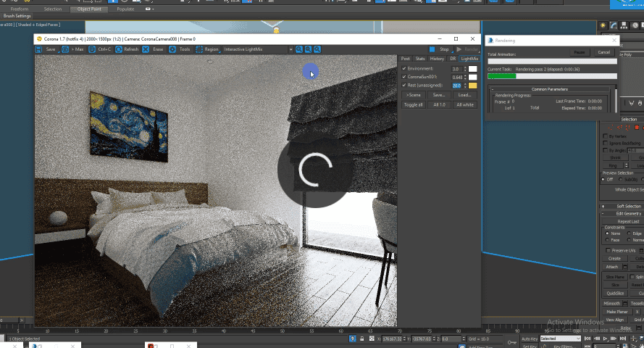
Task: Collapse the Edit Geometry rollout
Action: 623,214
